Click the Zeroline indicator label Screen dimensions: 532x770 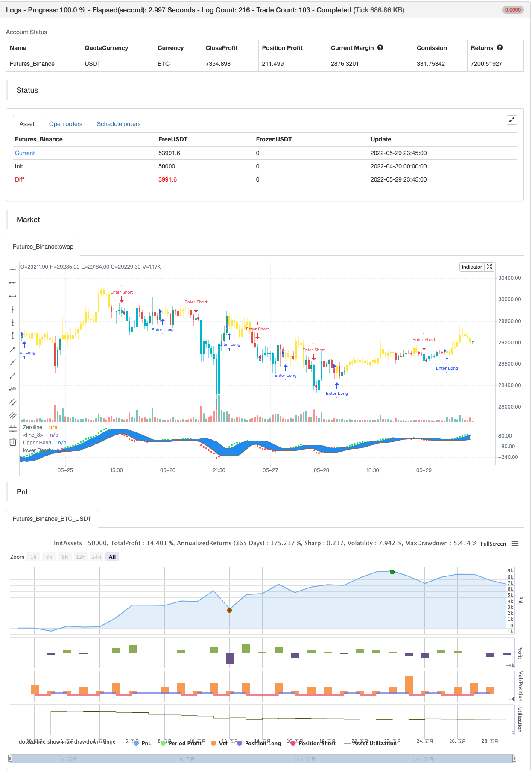32,427
